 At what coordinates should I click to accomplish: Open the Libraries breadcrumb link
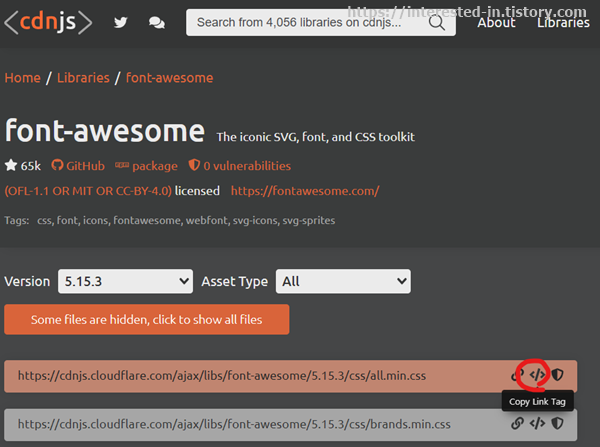83,78
